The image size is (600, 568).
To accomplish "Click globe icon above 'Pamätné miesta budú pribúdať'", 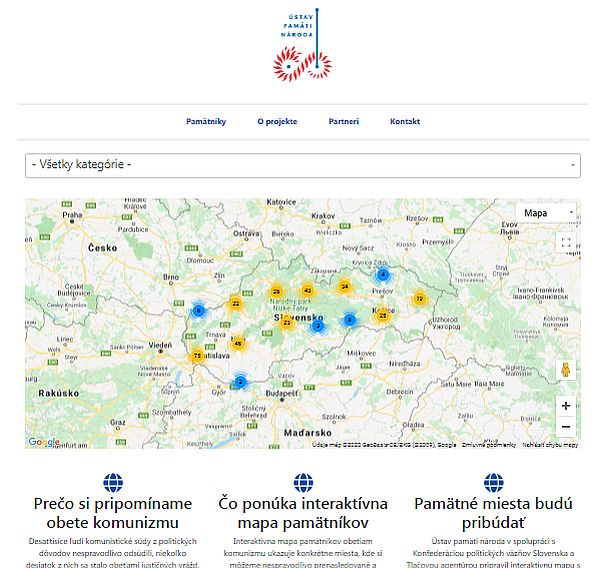I will tap(491, 483).
